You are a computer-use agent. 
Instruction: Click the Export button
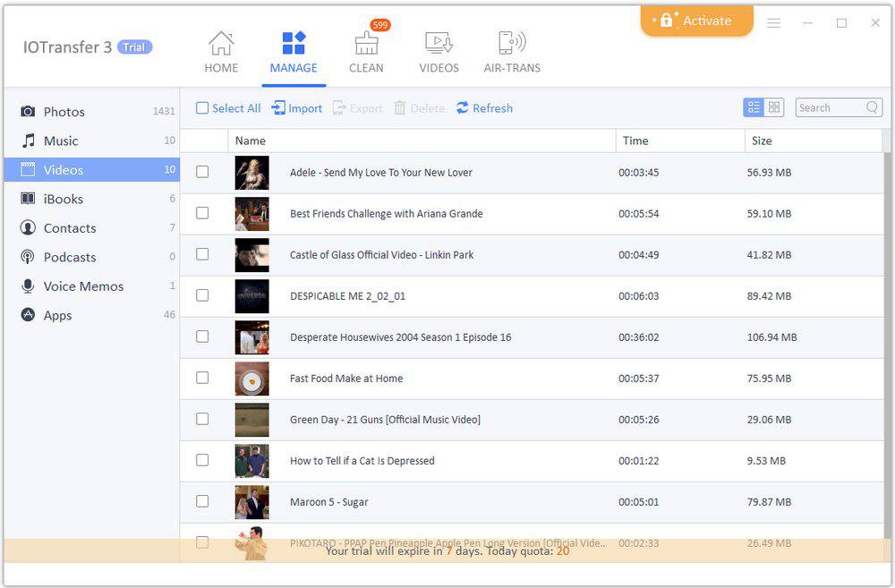click(x=358, y=108)
